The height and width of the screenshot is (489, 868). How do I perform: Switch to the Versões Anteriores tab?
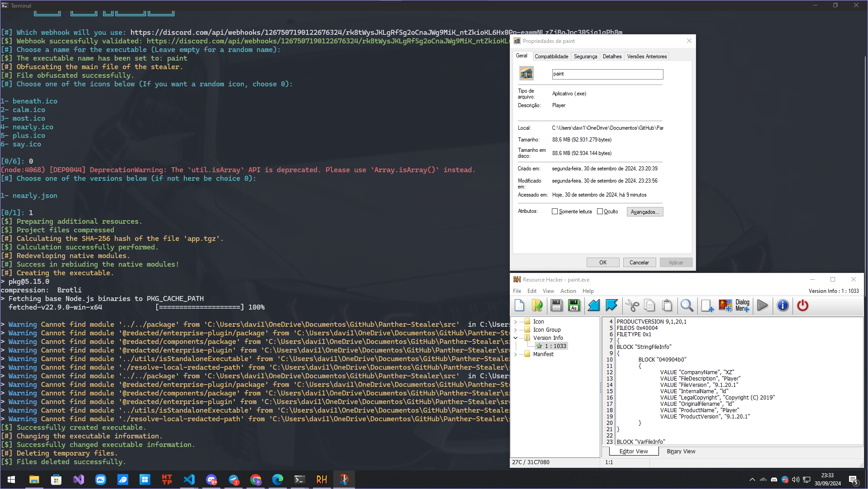tap(647, 56)
